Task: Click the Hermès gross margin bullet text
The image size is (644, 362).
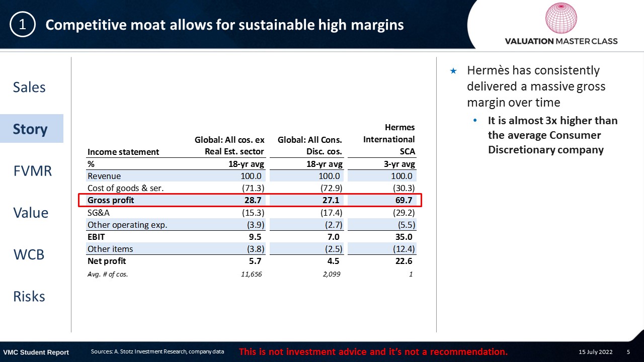Action: click(x=536, y=86)
